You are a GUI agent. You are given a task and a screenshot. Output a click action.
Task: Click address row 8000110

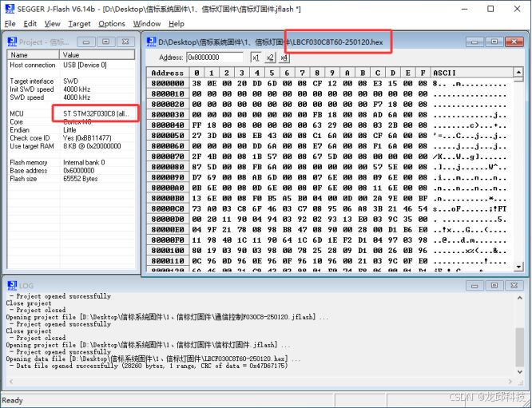(x=168, y=261)
